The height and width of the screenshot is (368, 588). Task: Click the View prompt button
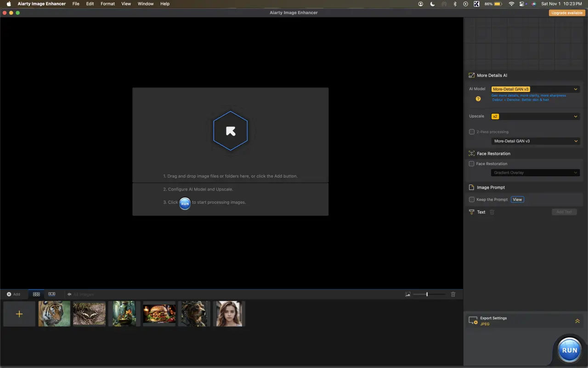(517, 200)
